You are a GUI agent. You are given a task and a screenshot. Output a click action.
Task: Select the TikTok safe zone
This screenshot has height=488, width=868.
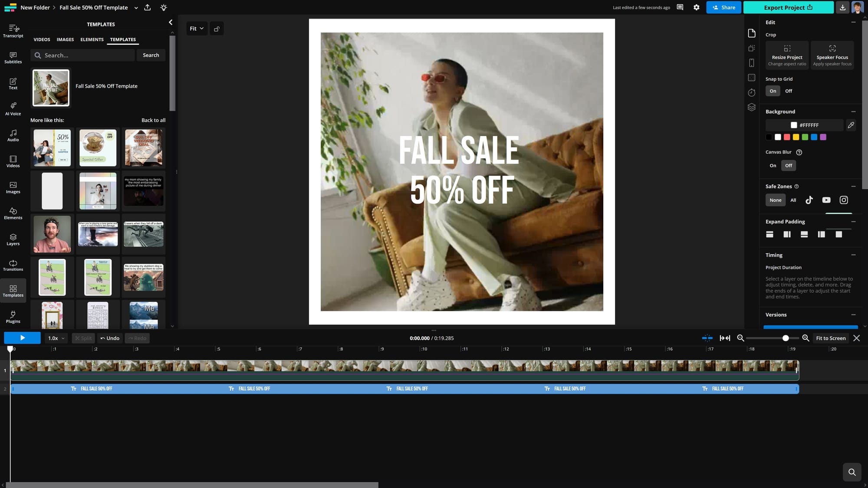809,200
